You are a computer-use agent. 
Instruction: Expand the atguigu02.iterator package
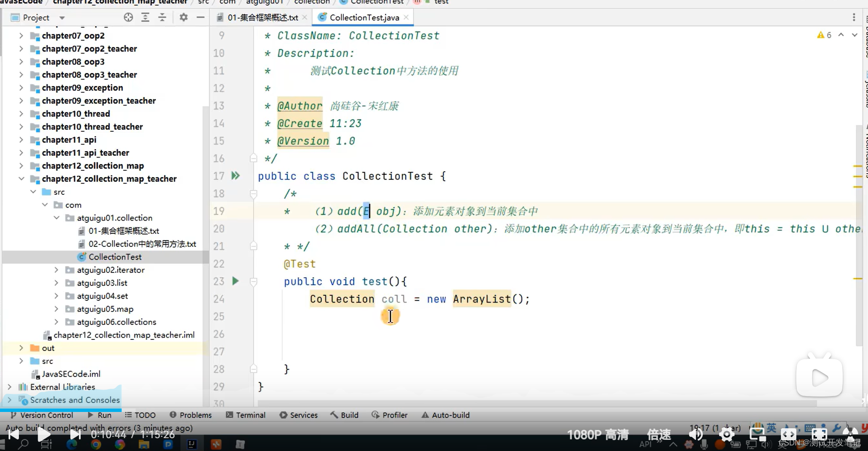(x=56, y=270)
